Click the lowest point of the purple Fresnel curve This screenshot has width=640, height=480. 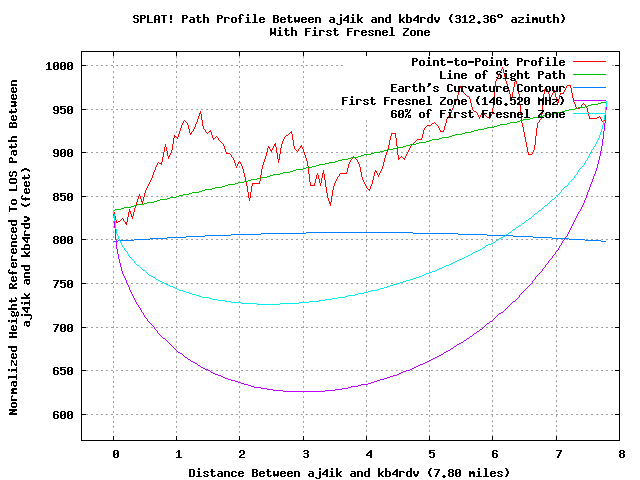click(x=304, y=391)
